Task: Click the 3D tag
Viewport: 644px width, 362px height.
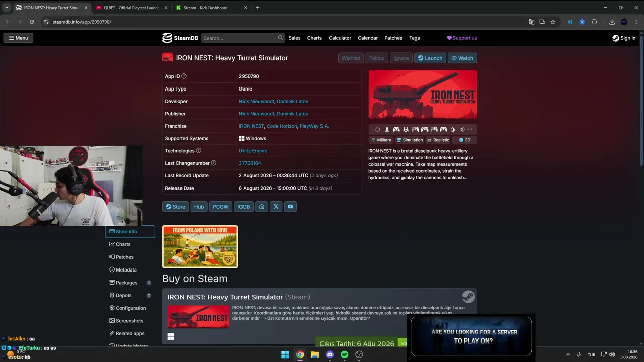Action: point(464,140)
